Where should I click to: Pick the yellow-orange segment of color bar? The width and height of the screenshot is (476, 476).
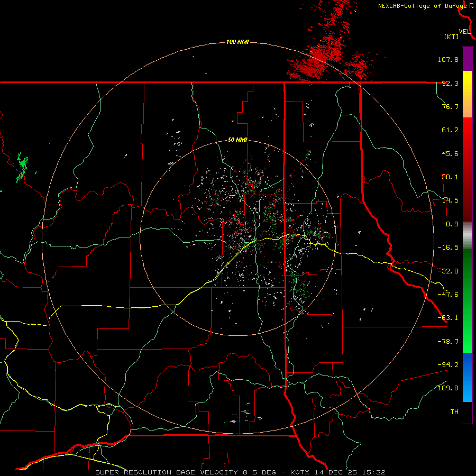467,94
